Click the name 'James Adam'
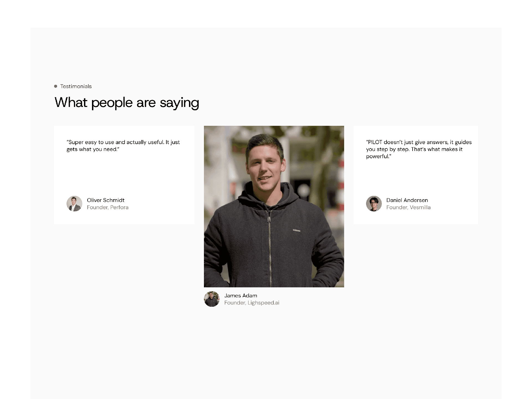532x399 pixels. 241,296
